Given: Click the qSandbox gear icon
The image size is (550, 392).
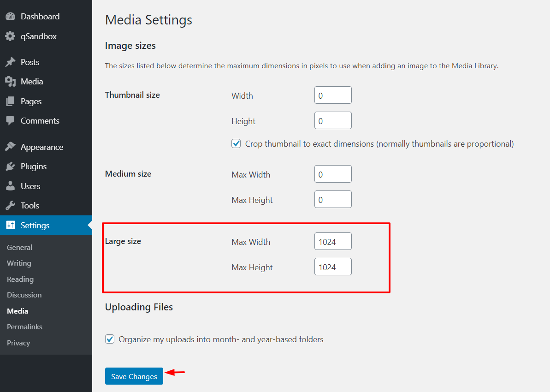Looking at the screenshot, I should 11,36.
